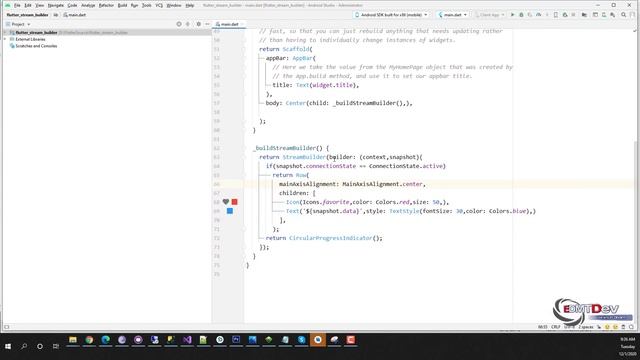Open Photoshop from the taskbar

(236, 340)
